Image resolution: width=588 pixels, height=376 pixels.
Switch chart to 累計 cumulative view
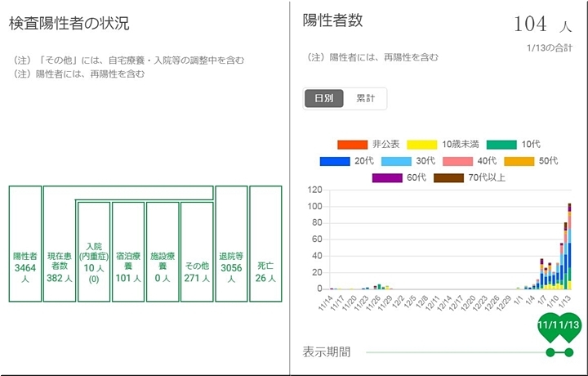point(365,98)
